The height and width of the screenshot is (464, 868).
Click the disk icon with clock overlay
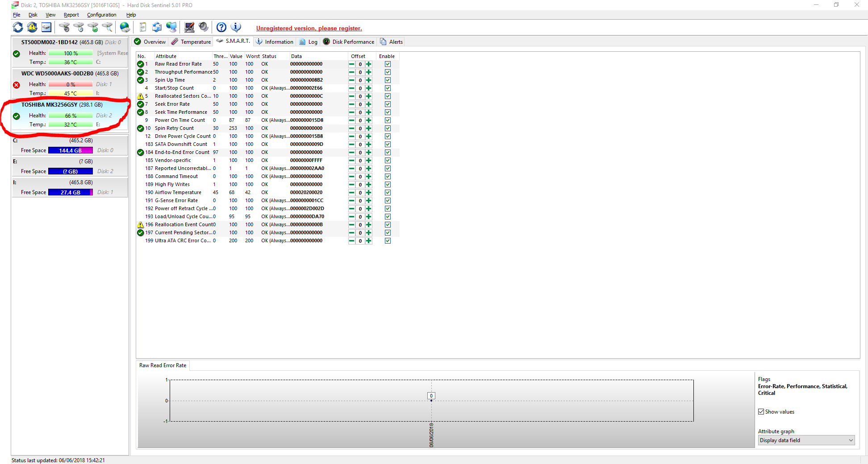[79, 28]
